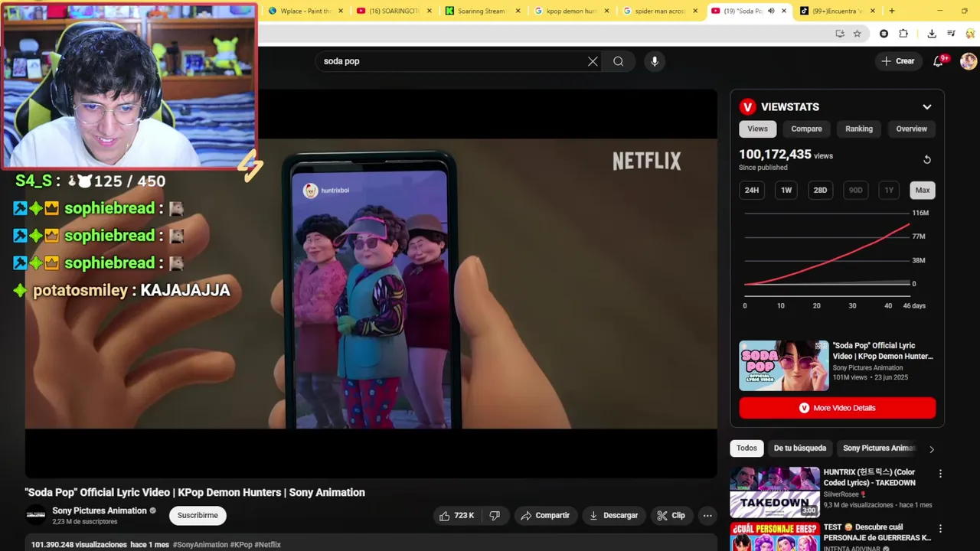Click the search magnifier button
The height and width of the screenshot is (551, 980).
619,61
